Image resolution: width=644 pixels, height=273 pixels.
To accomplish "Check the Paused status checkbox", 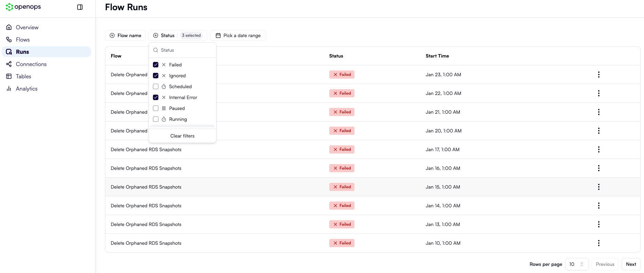I will pyautogui.click(x=156, y=108).
